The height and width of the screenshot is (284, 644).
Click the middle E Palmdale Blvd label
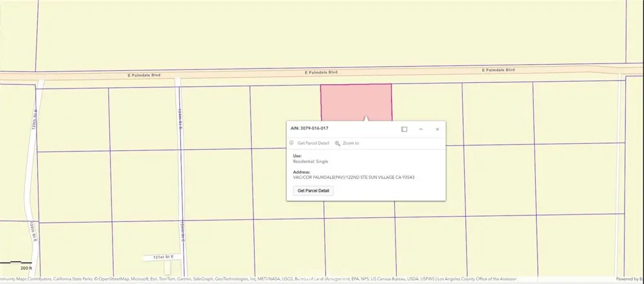click(x=321, y=72)
